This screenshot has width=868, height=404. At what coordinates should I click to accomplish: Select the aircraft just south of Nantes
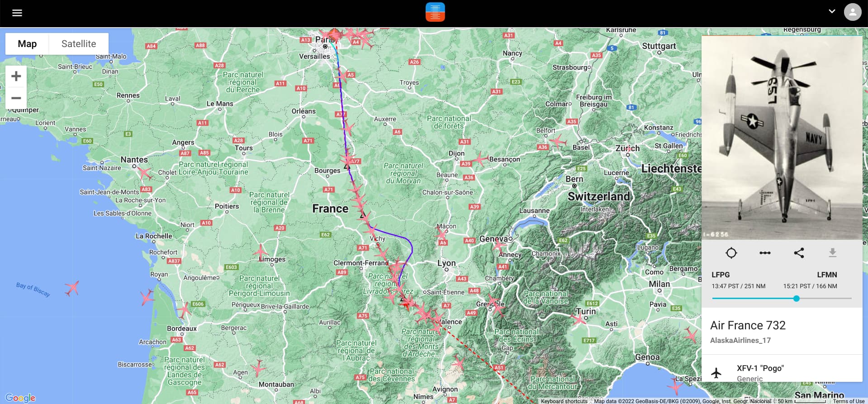pos(144,173)
